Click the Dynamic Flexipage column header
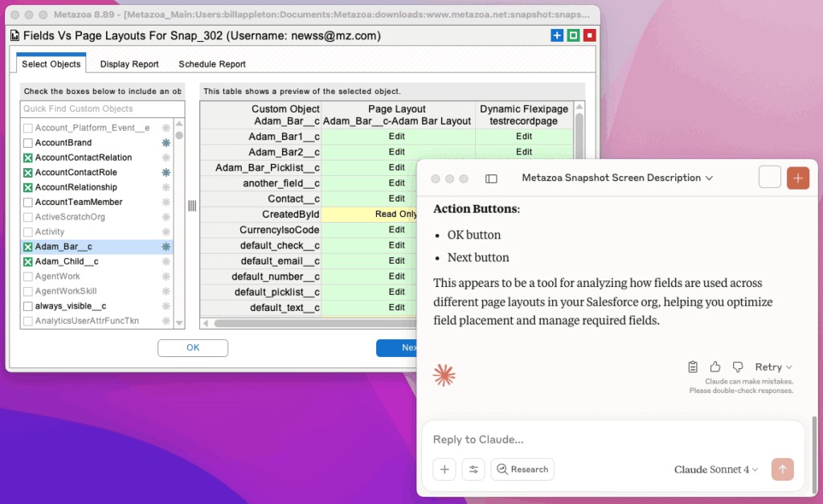823x504 pixels. 524,115
